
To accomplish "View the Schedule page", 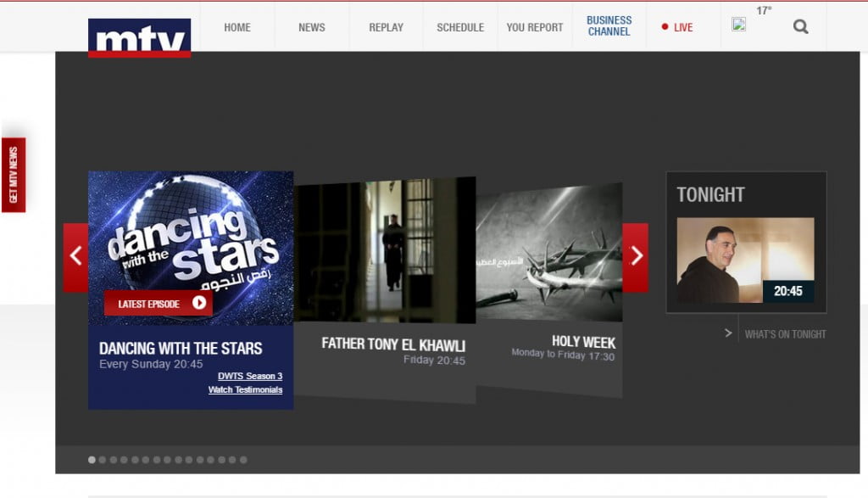I will click(460, 27).
